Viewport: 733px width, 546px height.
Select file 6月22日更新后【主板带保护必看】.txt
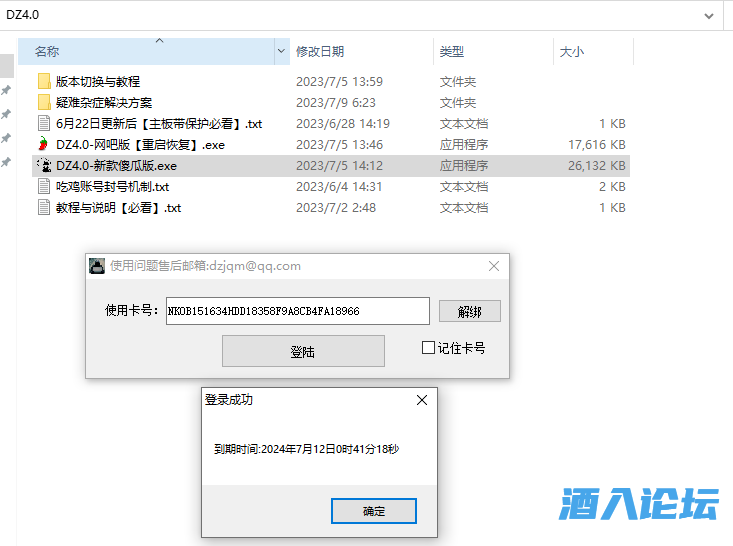coord(159,124)
